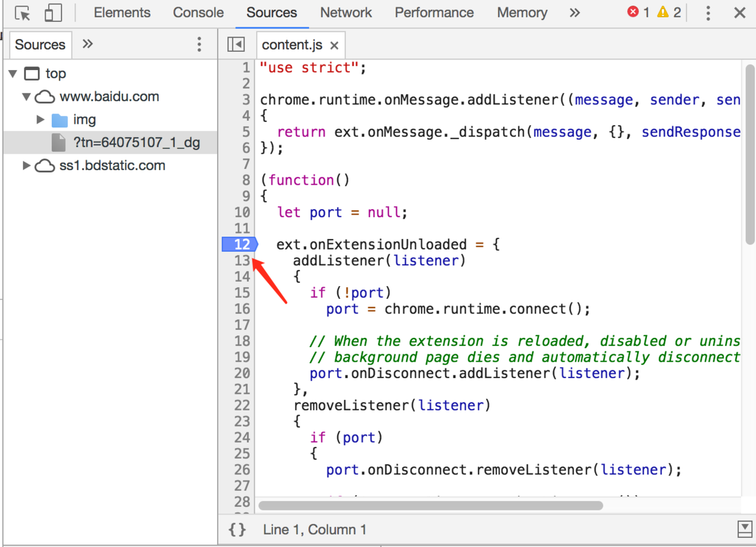Click port.onDisconnect.removeListener on line 26
This screenshot has width=756, height=547.
click(458, 470)
